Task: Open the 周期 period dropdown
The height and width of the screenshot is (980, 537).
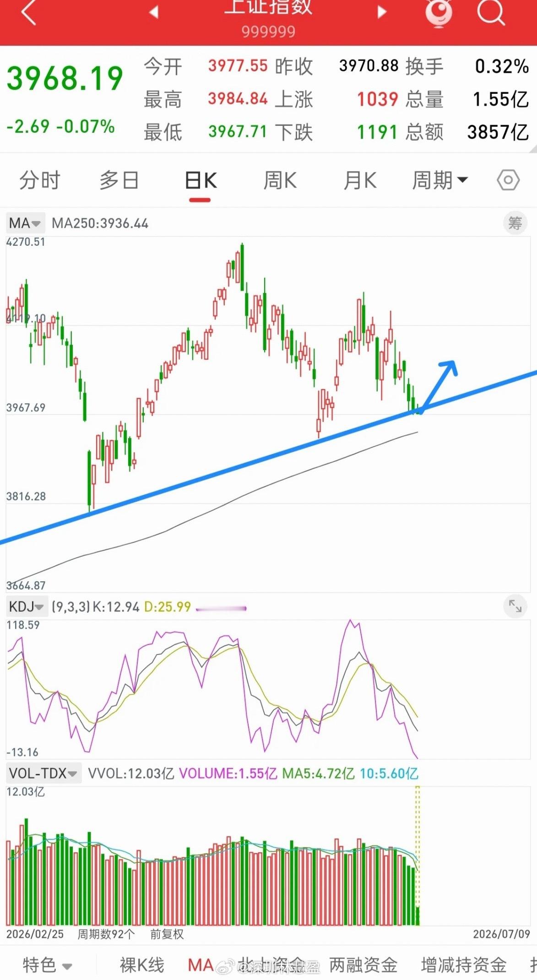Action: pos(440,180)
